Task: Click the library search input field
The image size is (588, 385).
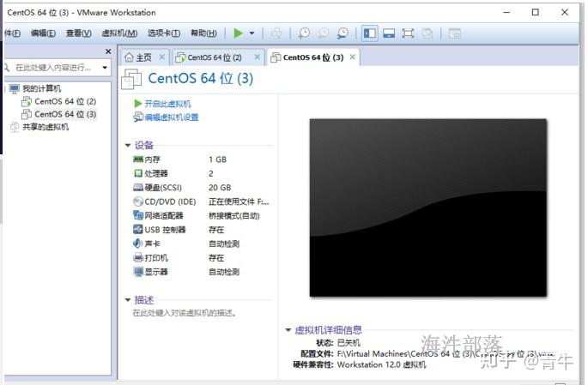Action: click(x=52, y=68)
